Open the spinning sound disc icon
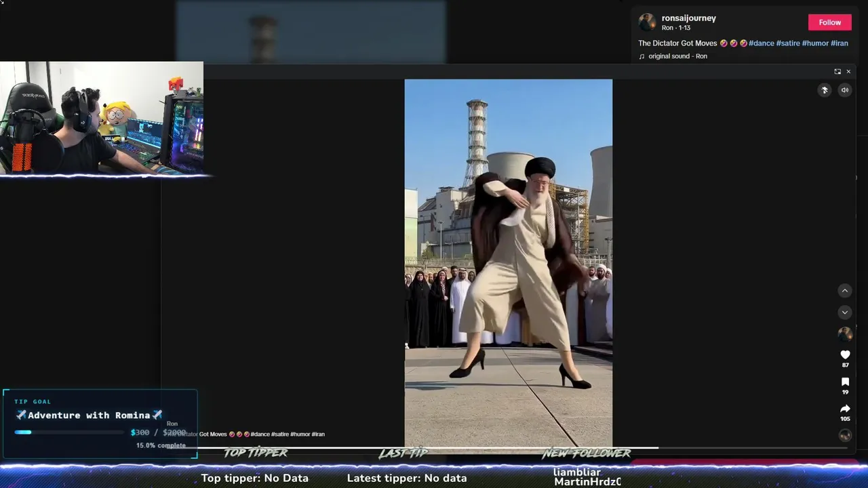The height and width of the screenshot is (488, 868). pyautogui.click(x=845, y=435)
